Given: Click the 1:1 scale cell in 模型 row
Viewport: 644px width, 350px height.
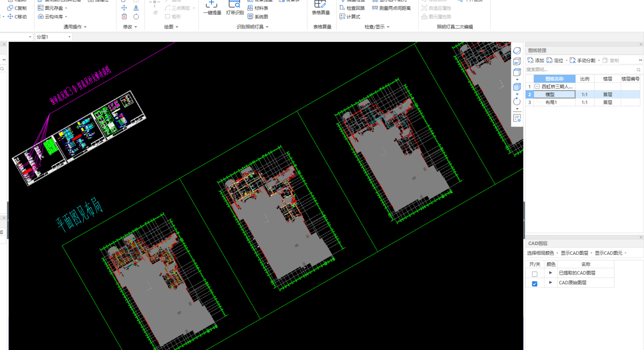Looking at the screenshot, I should click(x=585, y=95).
